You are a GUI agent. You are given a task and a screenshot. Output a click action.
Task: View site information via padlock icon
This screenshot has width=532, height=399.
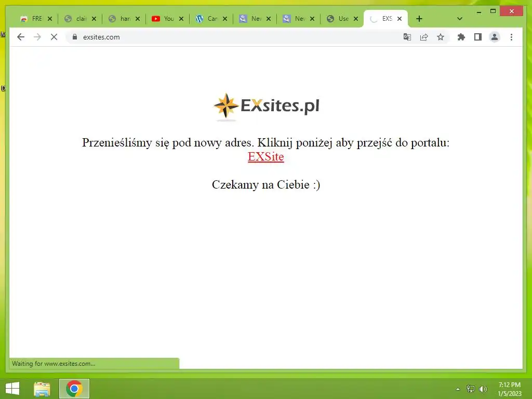(x=75, y=37)
